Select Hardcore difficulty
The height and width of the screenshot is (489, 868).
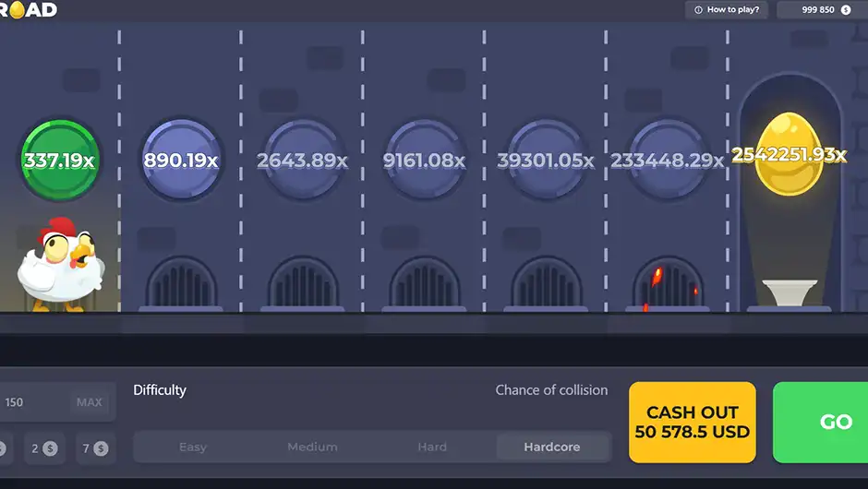coord(552,447)
